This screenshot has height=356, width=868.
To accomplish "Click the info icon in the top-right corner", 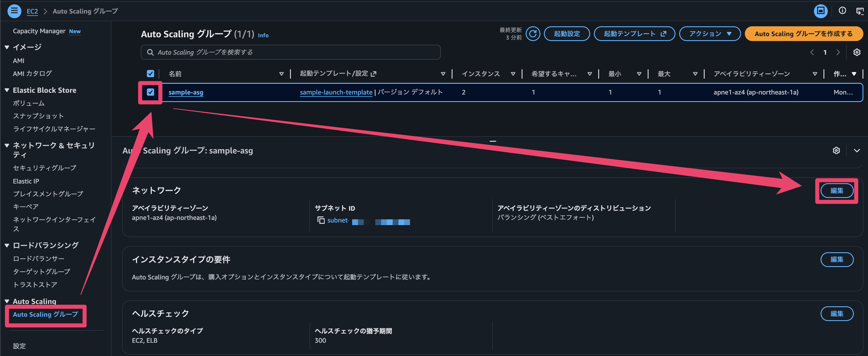I will coord(842,11).
